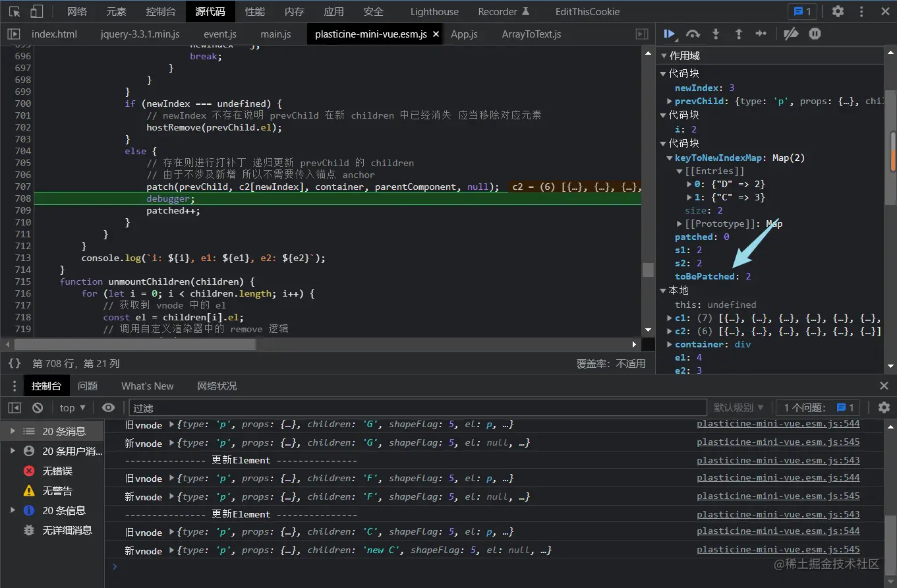897x588 pixels.
Task: Click the issues counter badge showing 1
Action: pos(802,11)
